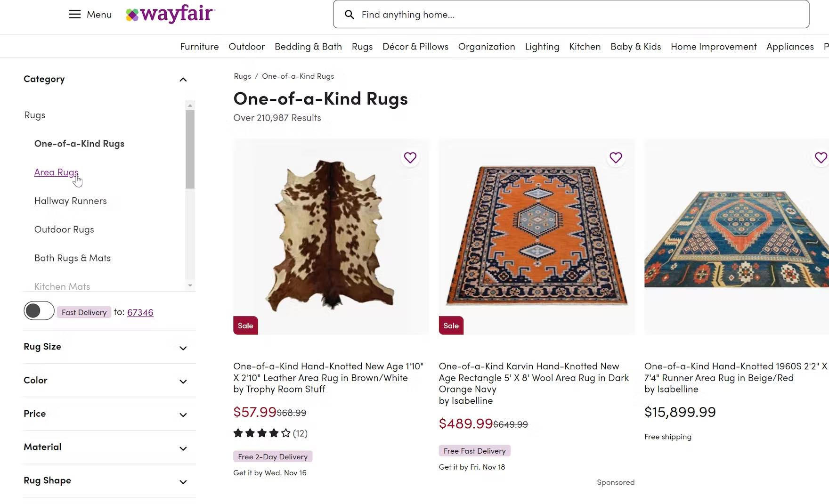Favorite the cowhide leather rug with heart
Screen dimensions: 829x504
click(x=410, y=157)
